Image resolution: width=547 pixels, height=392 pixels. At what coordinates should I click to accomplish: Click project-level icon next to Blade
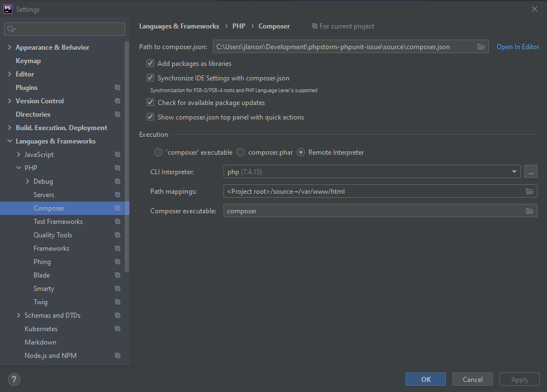click(117, 275)
